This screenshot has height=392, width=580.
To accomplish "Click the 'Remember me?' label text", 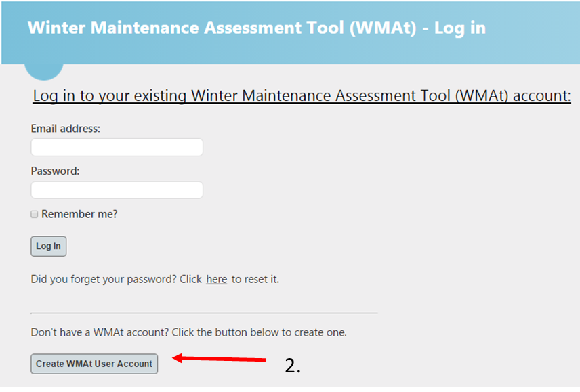I will (x=79, y=214).
